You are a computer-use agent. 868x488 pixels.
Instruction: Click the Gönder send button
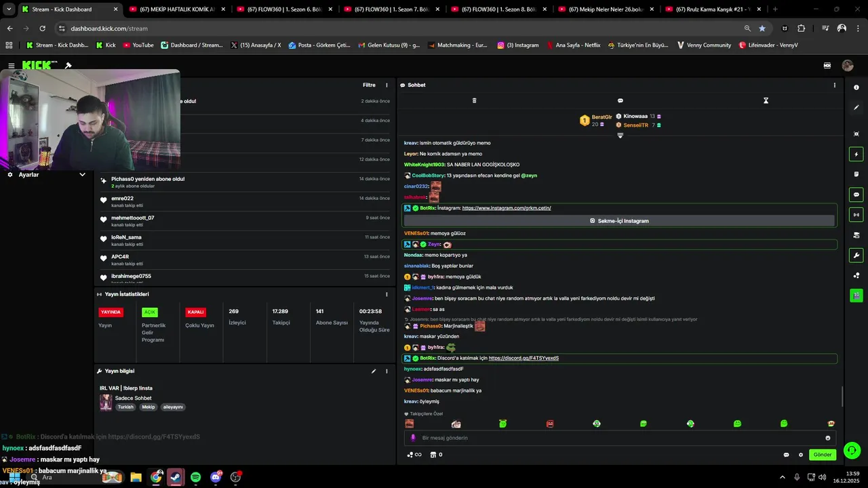coord(823,455)
